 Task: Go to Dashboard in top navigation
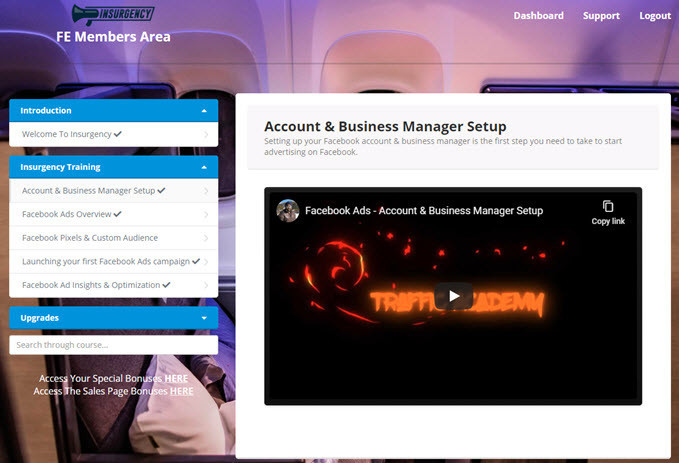pos(539,16)
